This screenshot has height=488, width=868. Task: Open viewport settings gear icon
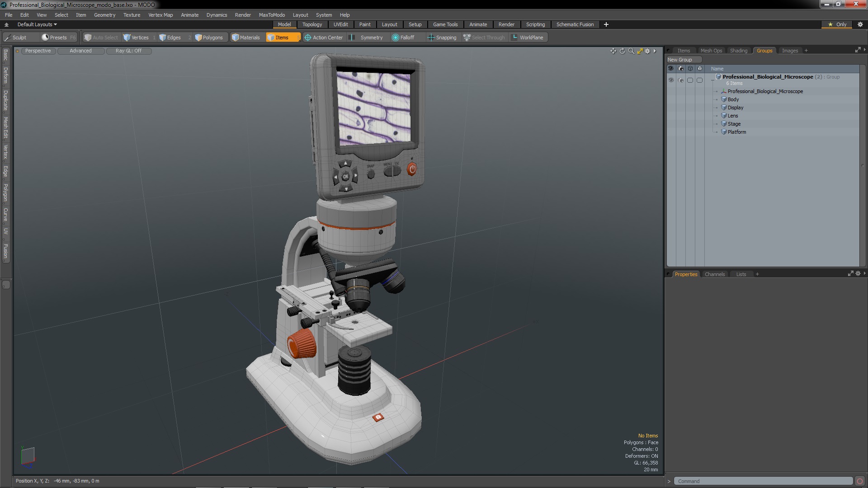click(x=647, y=51)
